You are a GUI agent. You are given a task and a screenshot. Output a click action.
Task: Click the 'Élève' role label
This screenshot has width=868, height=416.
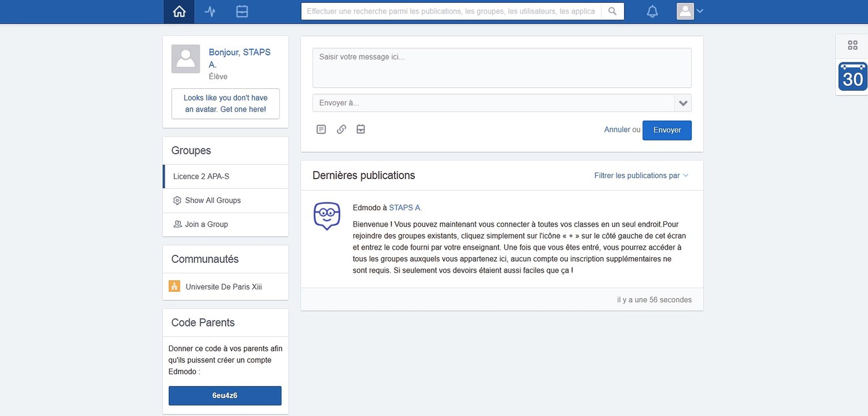click(218, 76)
